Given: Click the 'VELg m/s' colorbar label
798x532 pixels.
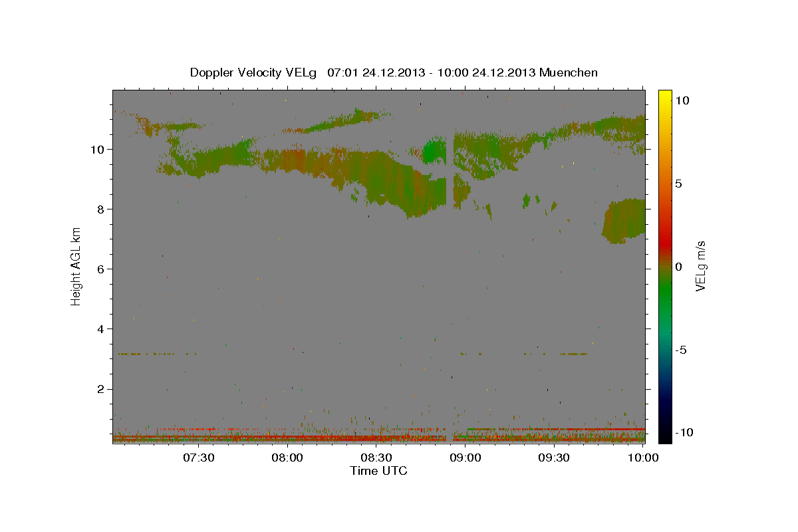Looking at the screenshot, I should (701, 266).
